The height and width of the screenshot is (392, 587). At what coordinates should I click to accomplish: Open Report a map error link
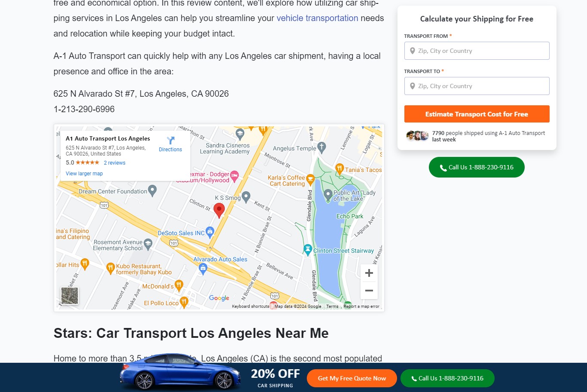[x=361, y=306]
